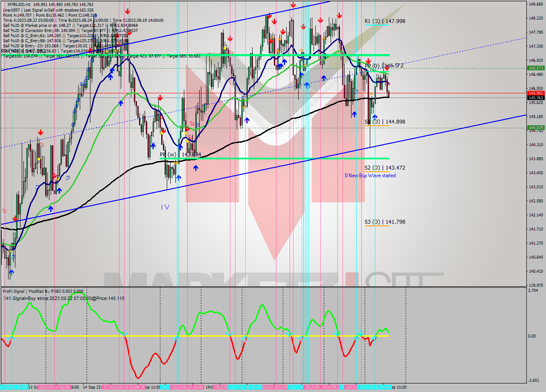Click the 'I V' wave label

click(x=165, y=207)
